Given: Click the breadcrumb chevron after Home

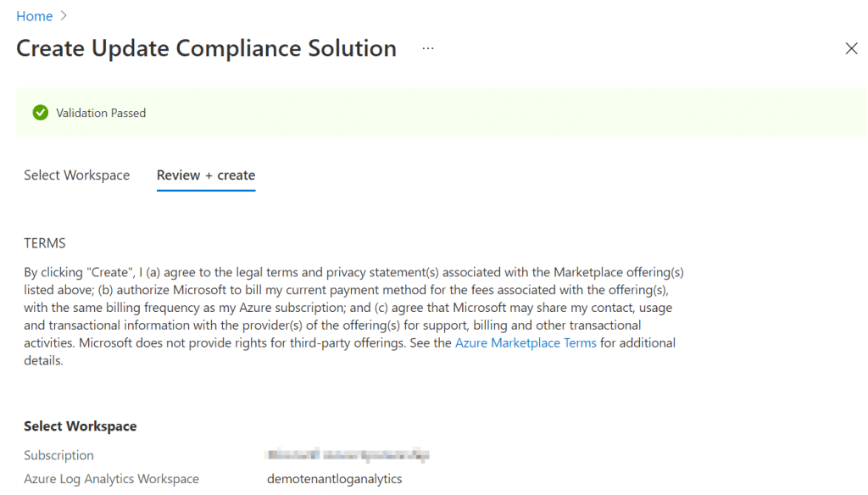Looking at the screenshot, I should click(64, 16).
